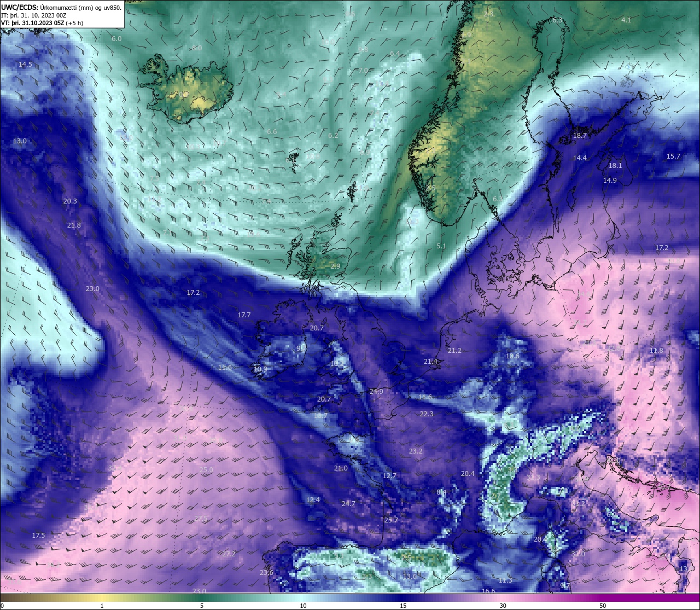
Task: Click the 31.0 value near Italy
Action: pos(578,554)
